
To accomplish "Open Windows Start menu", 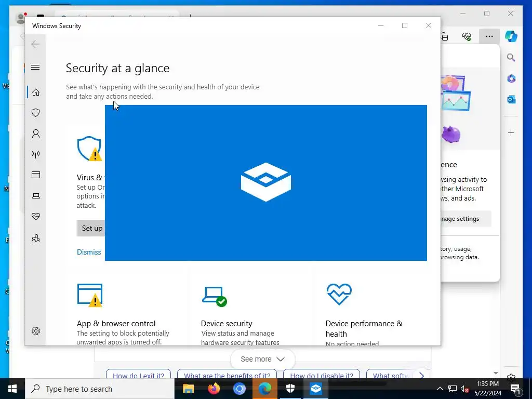I will [x=12, y=389].
